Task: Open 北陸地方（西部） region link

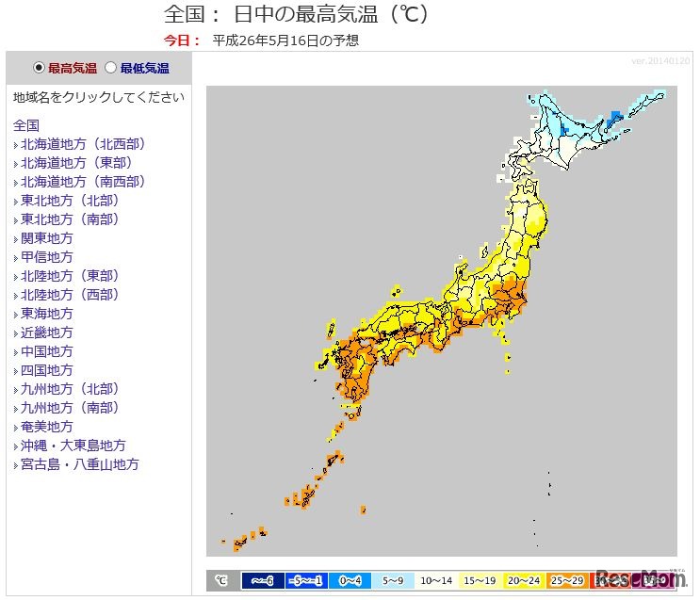Action: click(70, 295)
